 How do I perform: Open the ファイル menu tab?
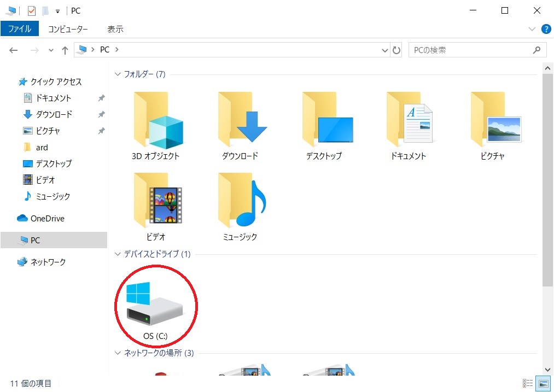20,29
